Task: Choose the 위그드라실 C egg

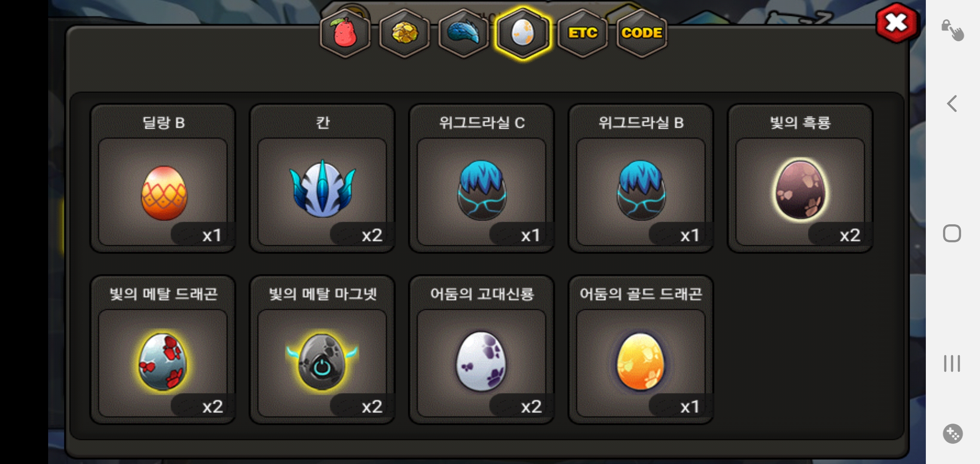Action: [x=481, y=178]
